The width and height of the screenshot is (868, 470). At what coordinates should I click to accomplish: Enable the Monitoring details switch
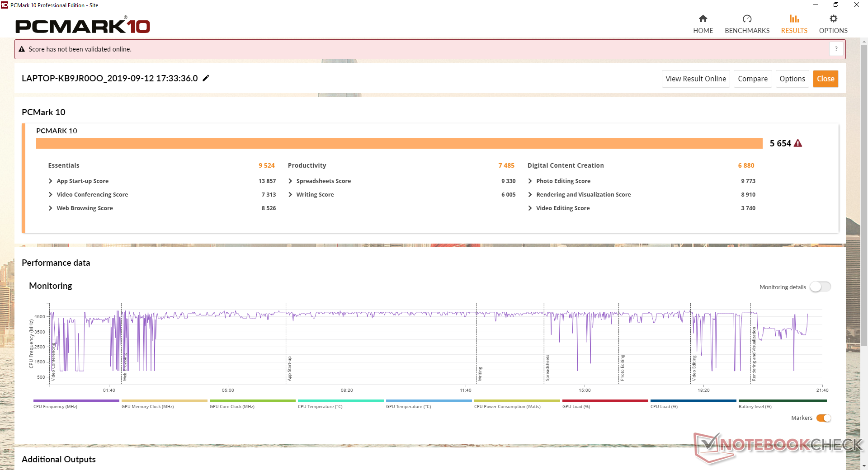coord(820,287)
